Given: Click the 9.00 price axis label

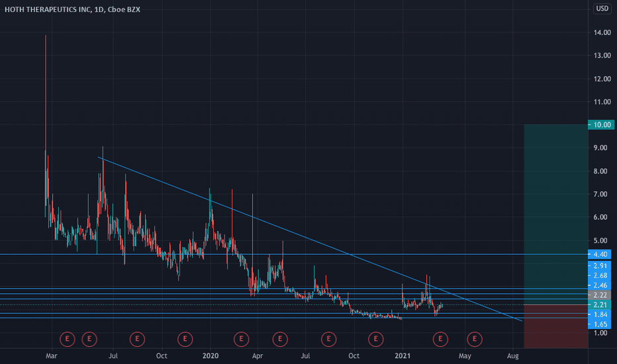Looking at the screenshot, I should tap(600, 148).
